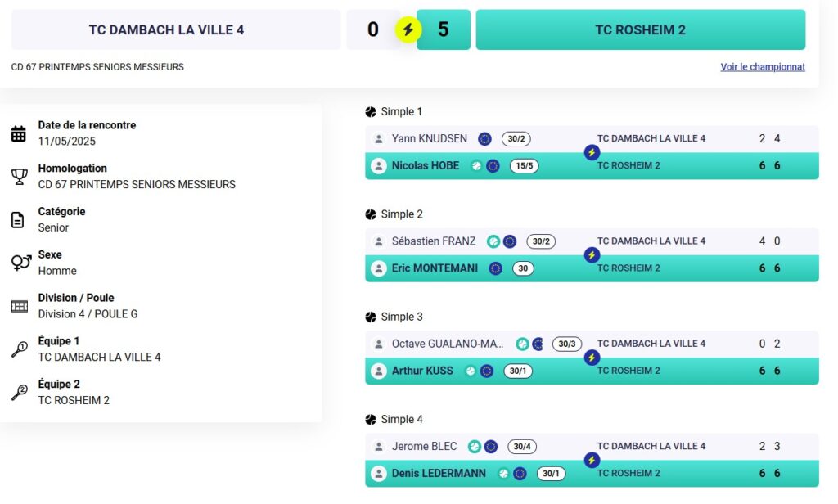838x504 pixels.
Task: Click Denis LEDERMANN's avatar icon
Action: coord(378,474)
